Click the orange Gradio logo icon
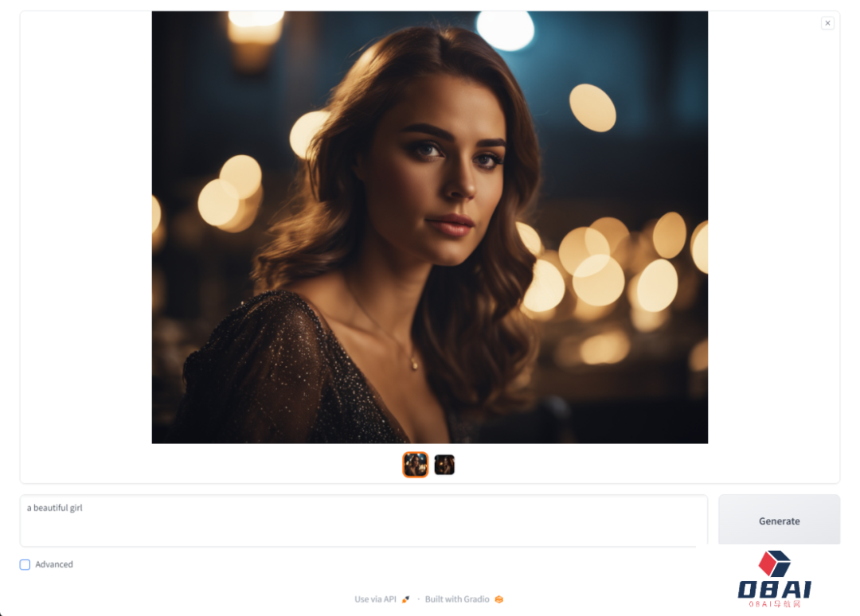This screenshot has height=616, width=860. coord(499,599)
